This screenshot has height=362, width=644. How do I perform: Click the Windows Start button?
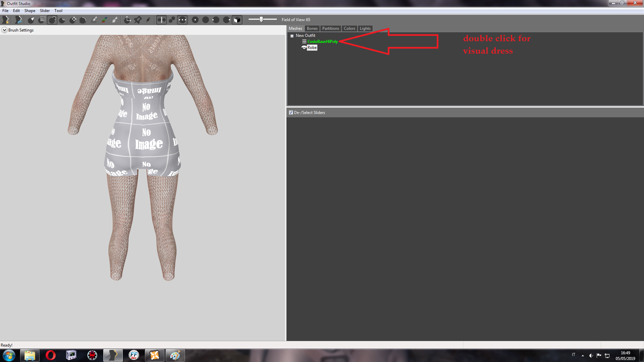click(x=9, y=355)
